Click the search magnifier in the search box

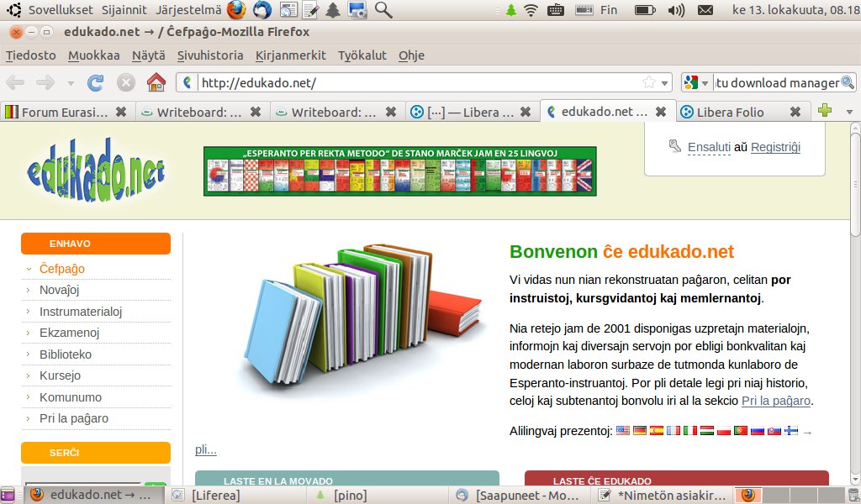pos(848,83)
